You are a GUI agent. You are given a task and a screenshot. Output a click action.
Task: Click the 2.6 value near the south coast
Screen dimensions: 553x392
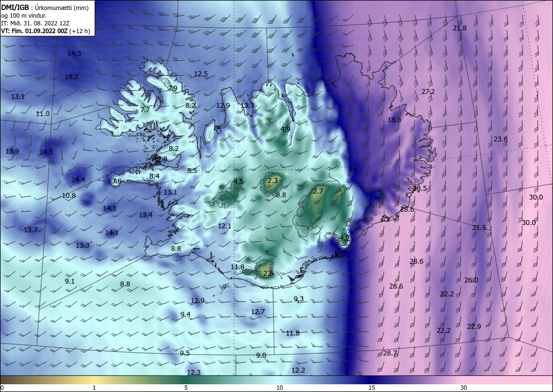(x=268, y=274)
